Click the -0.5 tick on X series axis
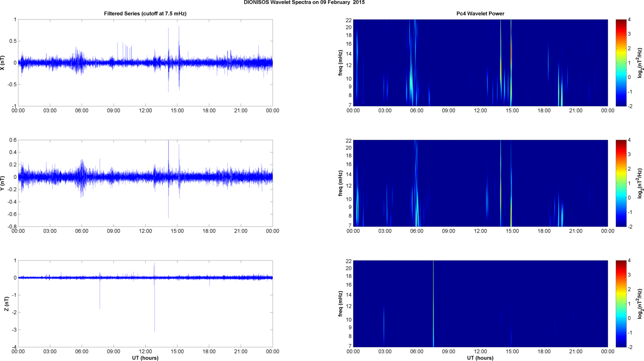 click(12, 85)
